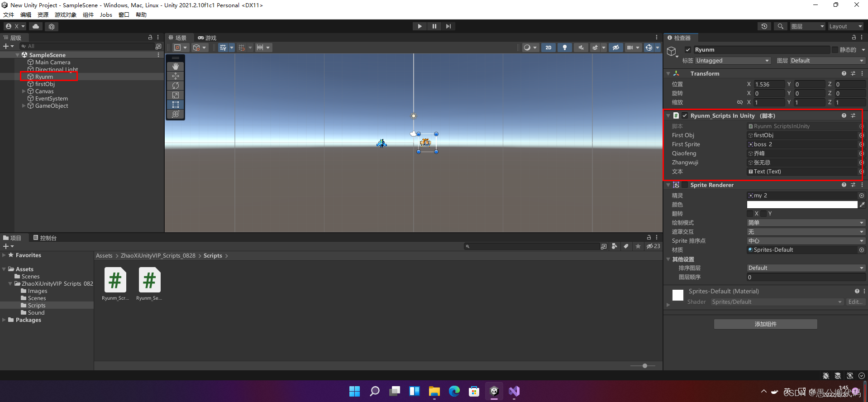Open the 绘制模式 简单 dropdown
Screen dimensions: 868x402
click(x=806, y=223)
